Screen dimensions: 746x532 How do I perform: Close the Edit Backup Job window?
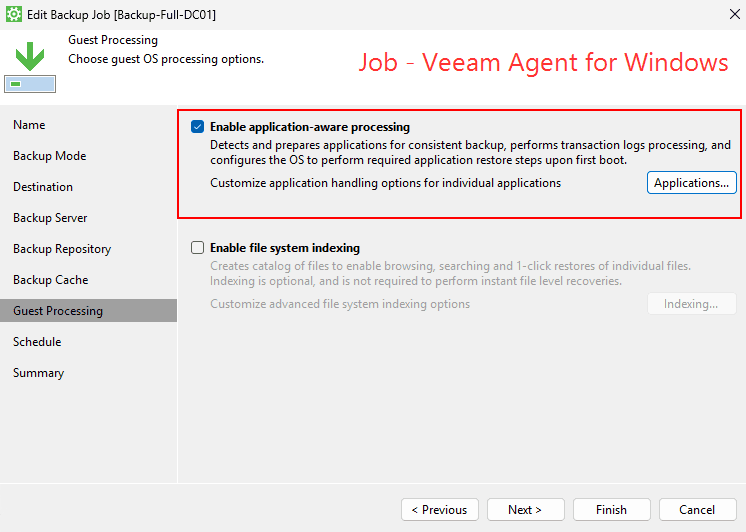[x=735, y=14]
